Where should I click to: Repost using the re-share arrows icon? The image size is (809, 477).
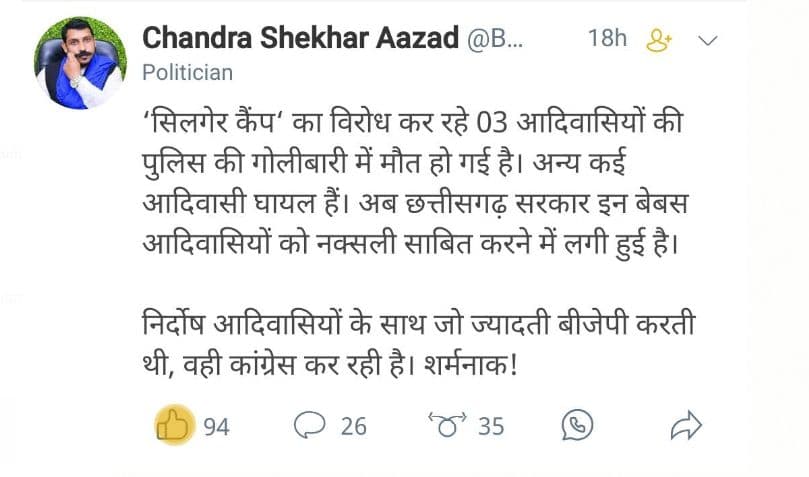(446, 426)
